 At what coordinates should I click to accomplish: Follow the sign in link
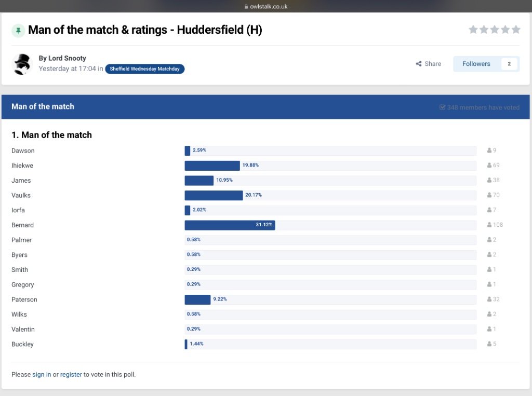[42, 374]
